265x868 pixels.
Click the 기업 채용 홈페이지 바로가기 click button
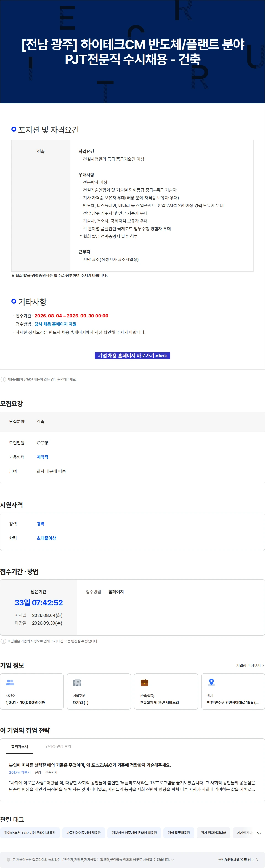click(132, 356)
